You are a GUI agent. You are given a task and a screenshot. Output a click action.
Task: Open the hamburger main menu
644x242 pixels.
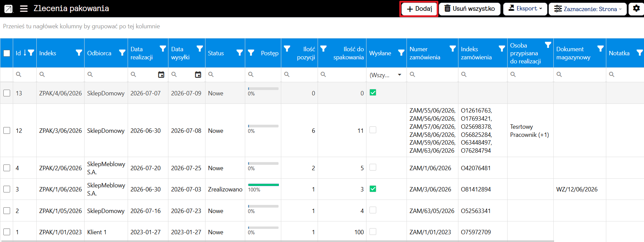coord(24,9)
